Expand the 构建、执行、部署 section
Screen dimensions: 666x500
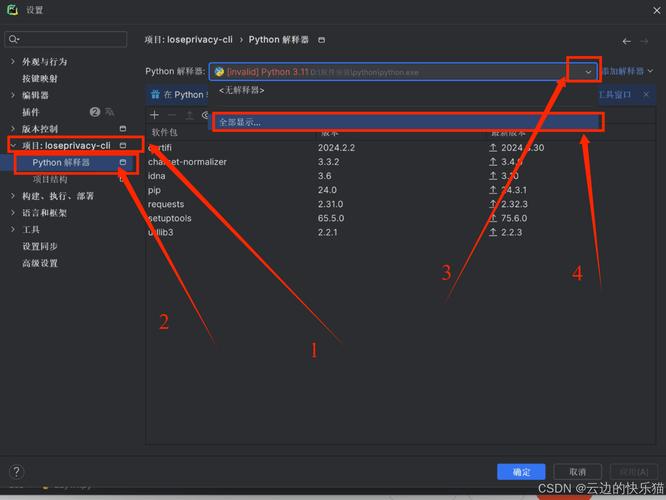click(12, 196)
